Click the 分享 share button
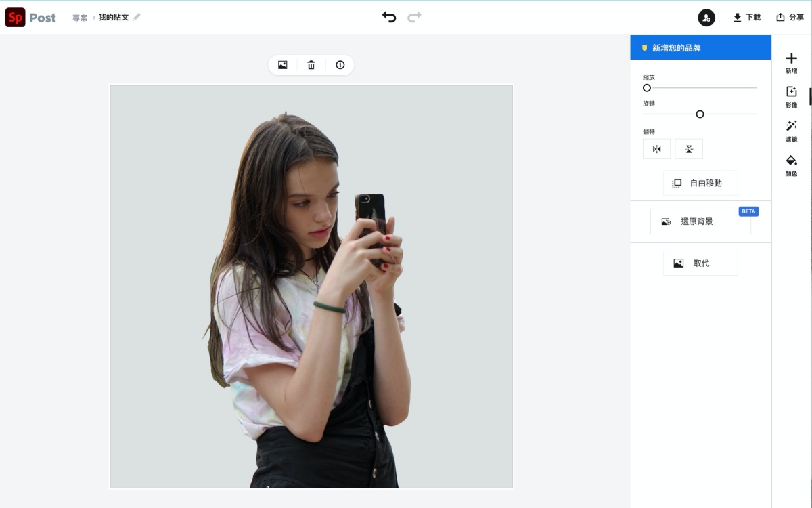The width and height of the screenshot is (812, 508). point(790,18)
